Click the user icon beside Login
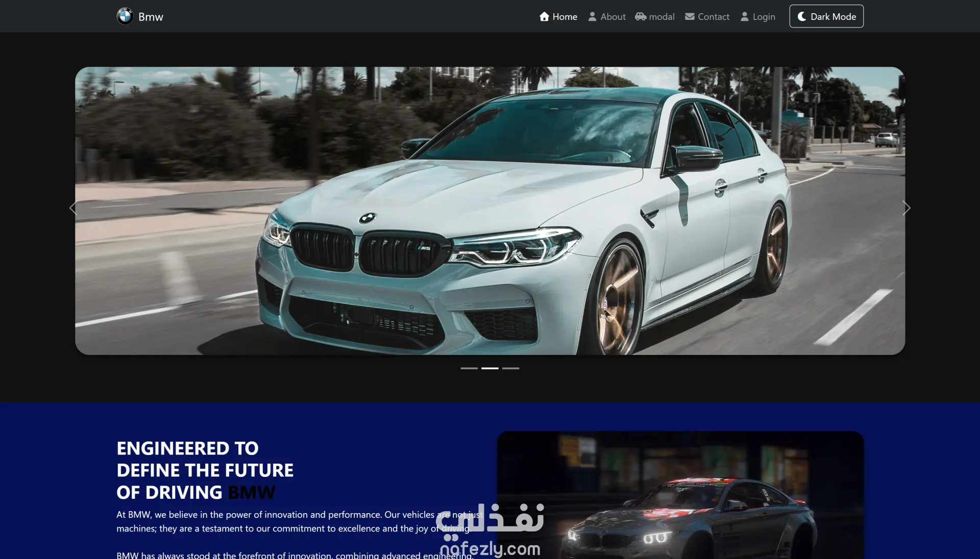980x559 pixels. [x=745, y=16]
